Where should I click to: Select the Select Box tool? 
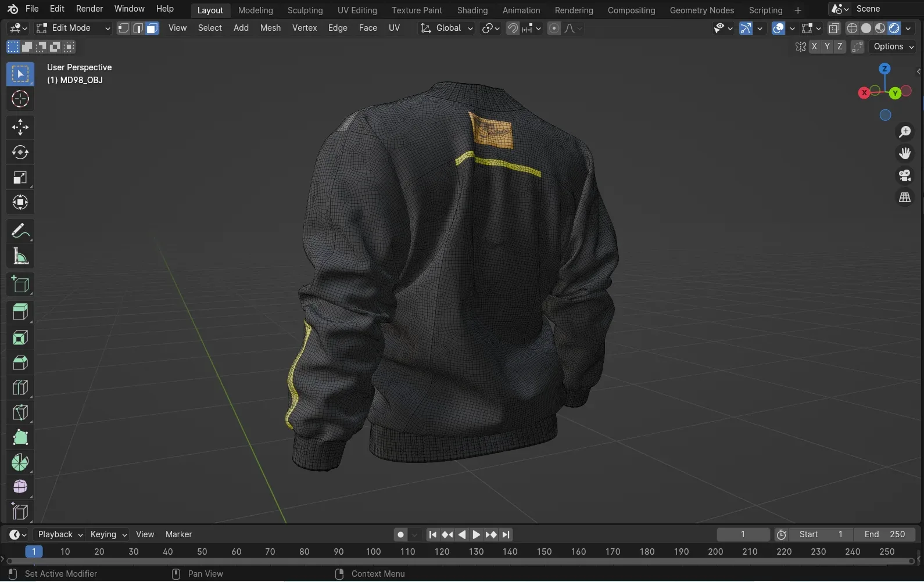[x=20, y=74]
